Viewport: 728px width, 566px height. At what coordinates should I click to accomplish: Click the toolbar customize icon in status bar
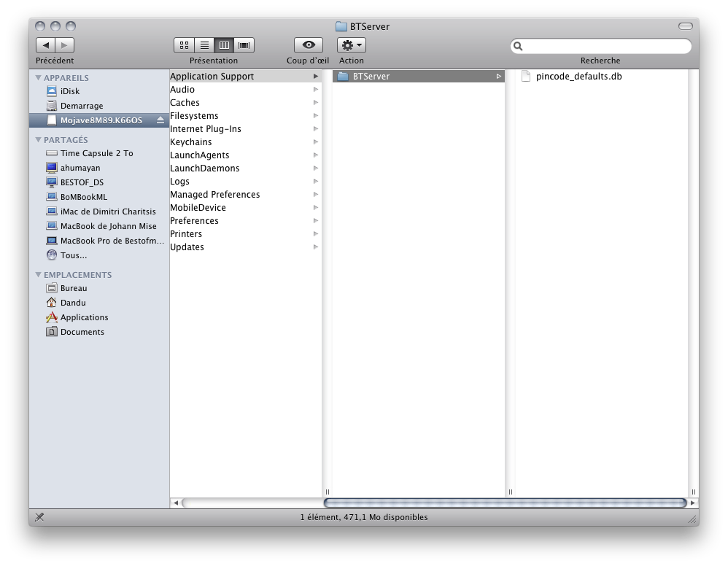pyautogui.click(x=39, y=517)
